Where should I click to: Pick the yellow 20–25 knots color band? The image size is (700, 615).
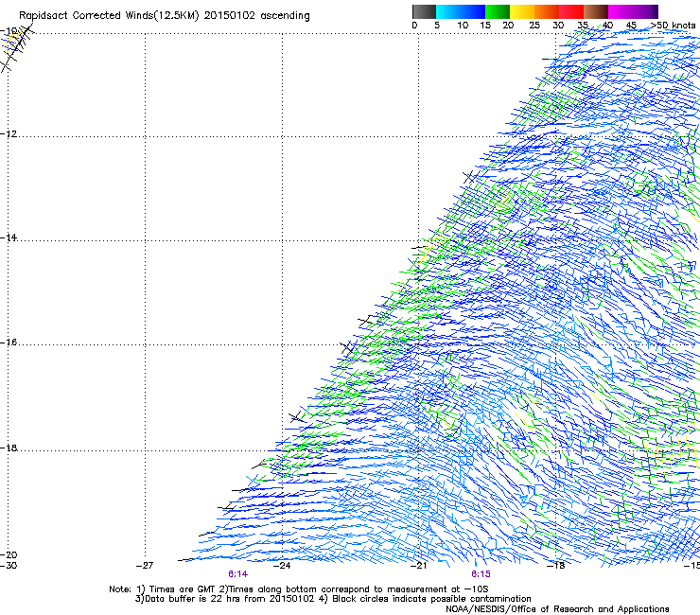[522, 11]
